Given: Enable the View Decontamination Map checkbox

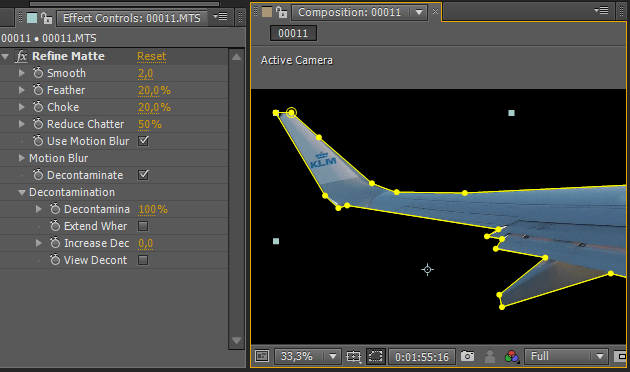Looking at the screenshot, I should [x=143, y=260].
